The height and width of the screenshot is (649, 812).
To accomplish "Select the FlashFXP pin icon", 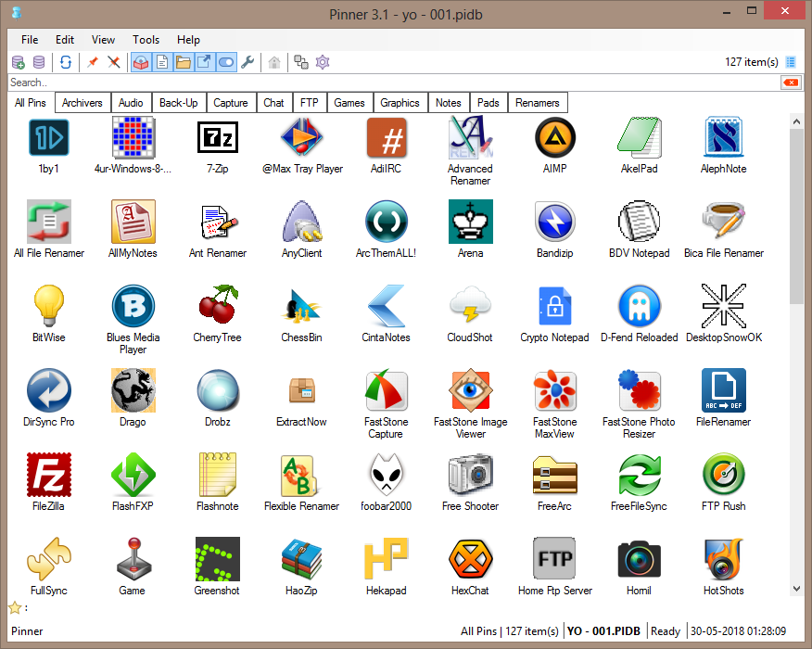I will [133, 475].
